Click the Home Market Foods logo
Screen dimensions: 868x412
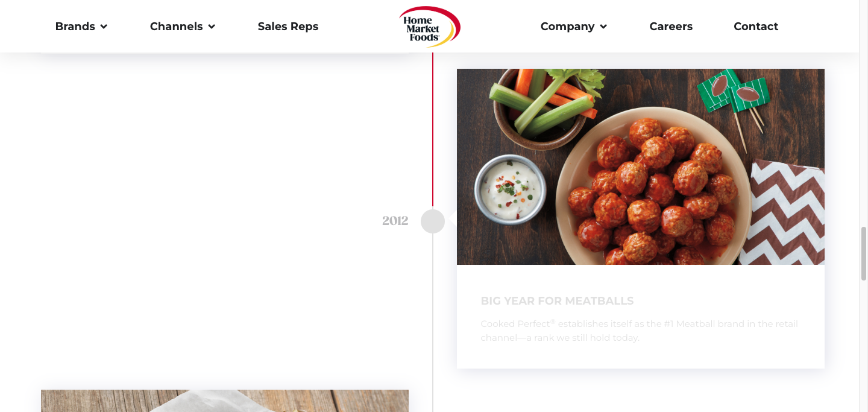[430, 27]
